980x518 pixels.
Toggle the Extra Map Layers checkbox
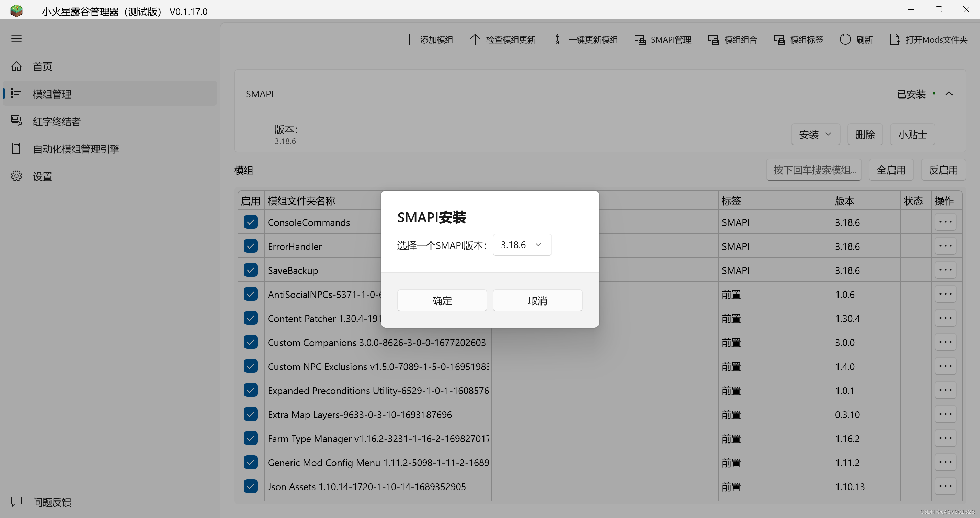pyautogui.click(x=251, y=414)
